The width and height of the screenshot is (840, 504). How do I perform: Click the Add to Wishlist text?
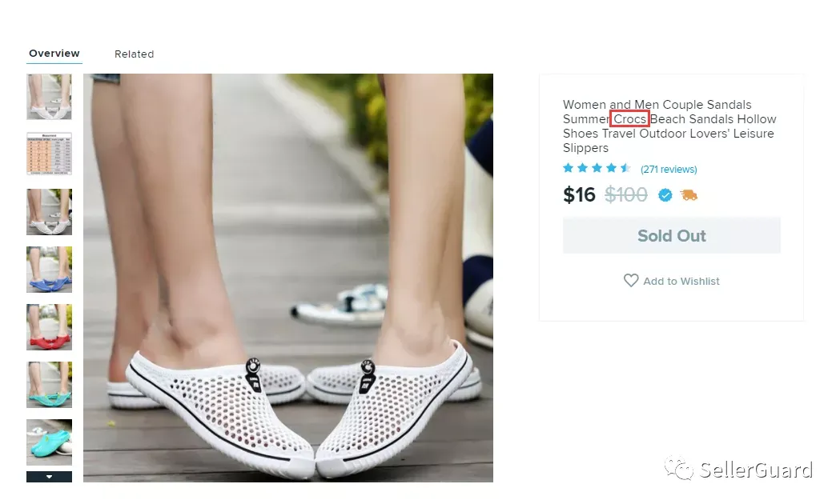click(x=681, y=281)
